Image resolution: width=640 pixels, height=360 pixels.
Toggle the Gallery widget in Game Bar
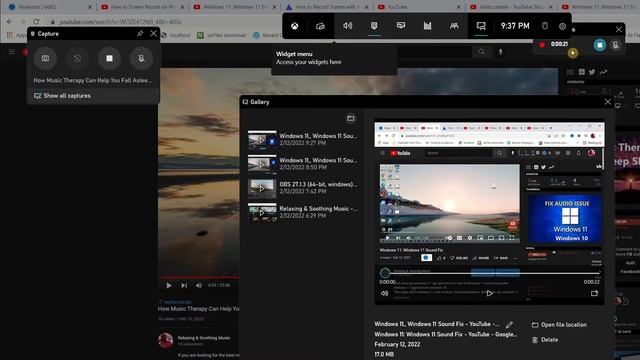(x=481, y=26)
